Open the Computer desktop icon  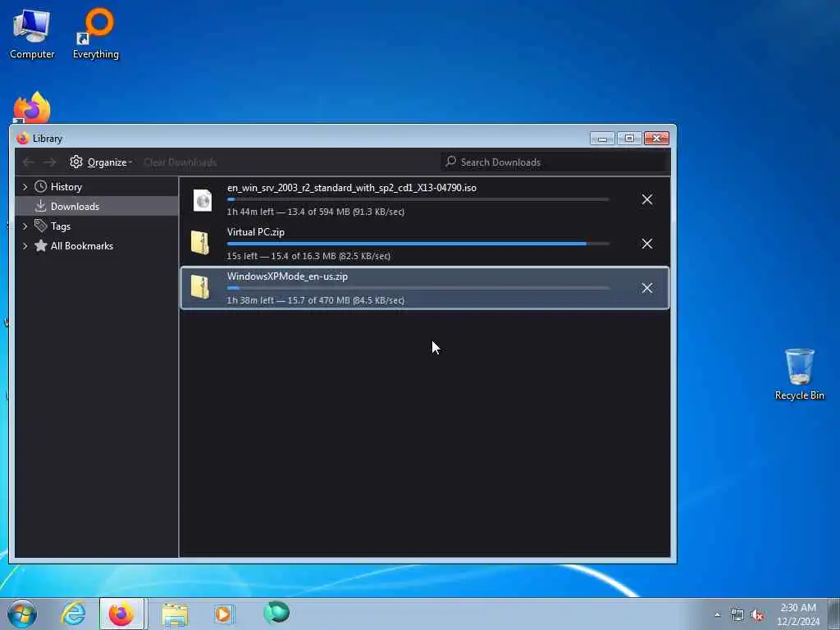click(x=32, y=33)
